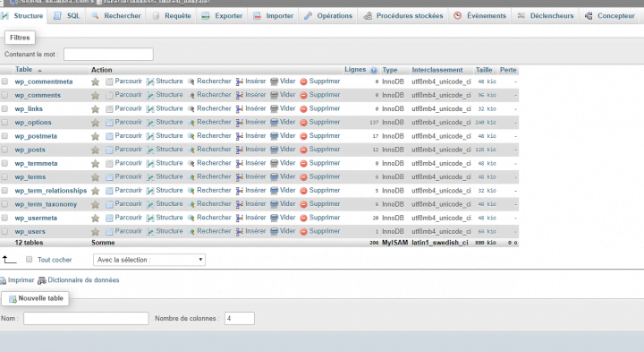Screen dimensions: 644x352
Task: Click Insérer link for wp_usermeta
Action: [x=256, y=218]
